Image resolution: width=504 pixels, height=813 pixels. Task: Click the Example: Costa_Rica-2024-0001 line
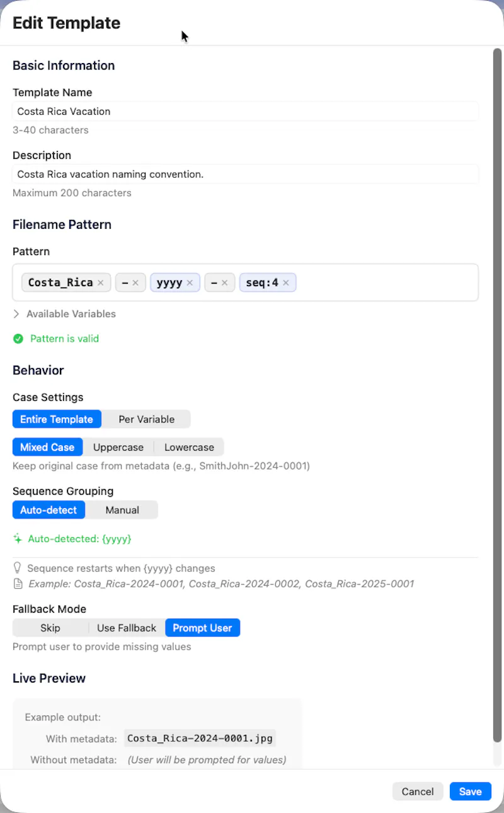click(x=221, y=584)
